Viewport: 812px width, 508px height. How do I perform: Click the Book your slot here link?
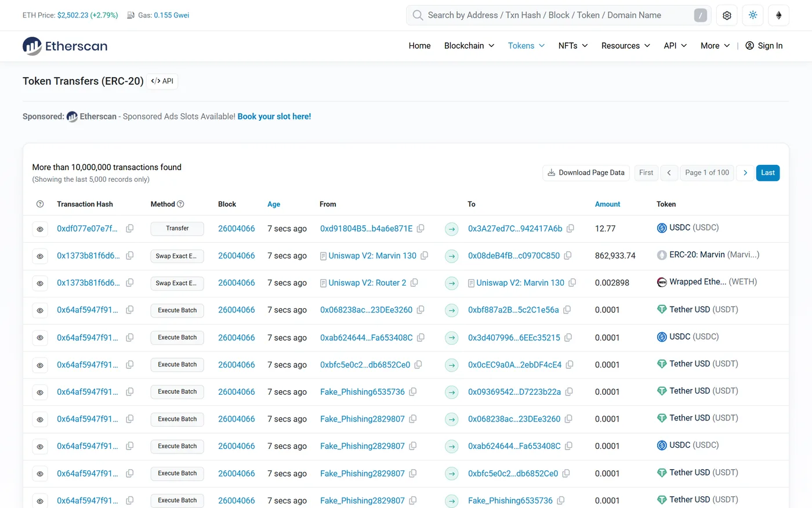tap(274, 117)
